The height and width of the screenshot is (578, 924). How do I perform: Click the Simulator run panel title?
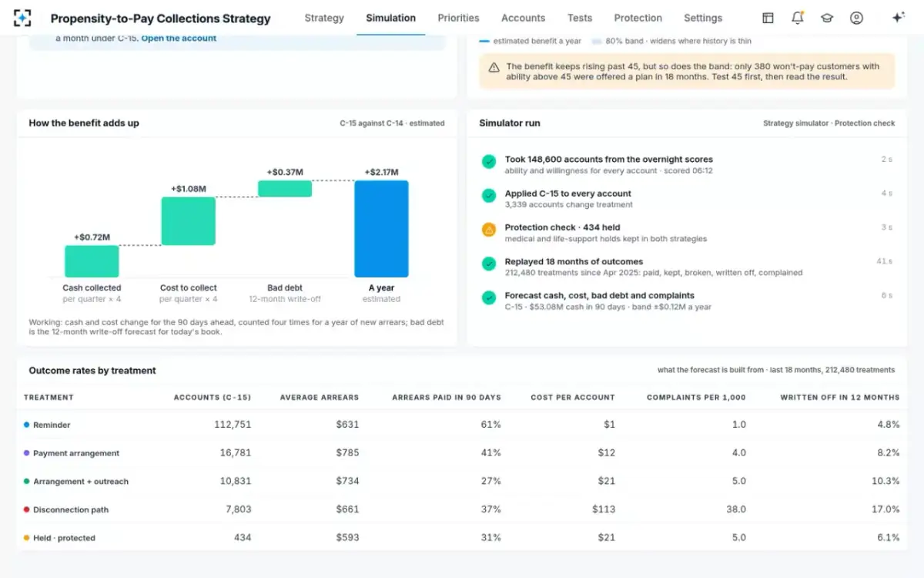[511, 123]
